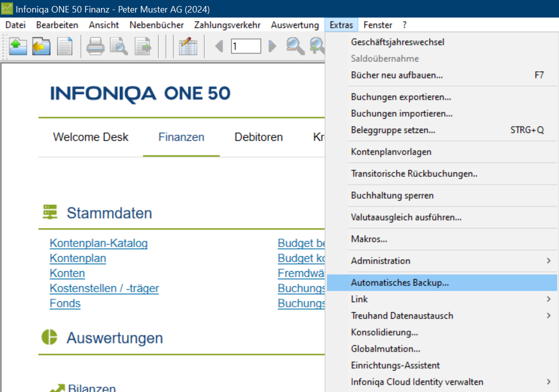Screen dimensions: 559x392
Task: Open the ? help menu
Action: [404, 25]
